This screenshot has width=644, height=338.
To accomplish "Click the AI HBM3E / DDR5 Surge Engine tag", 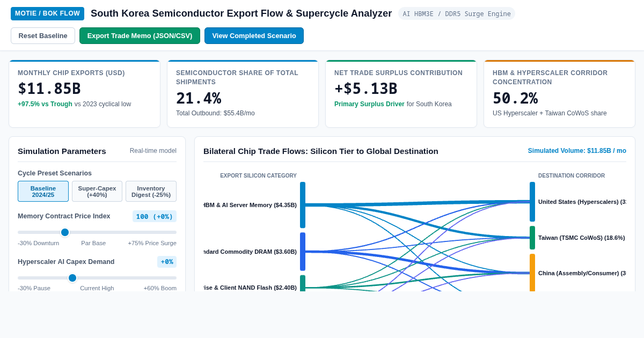I will point(457,13).
